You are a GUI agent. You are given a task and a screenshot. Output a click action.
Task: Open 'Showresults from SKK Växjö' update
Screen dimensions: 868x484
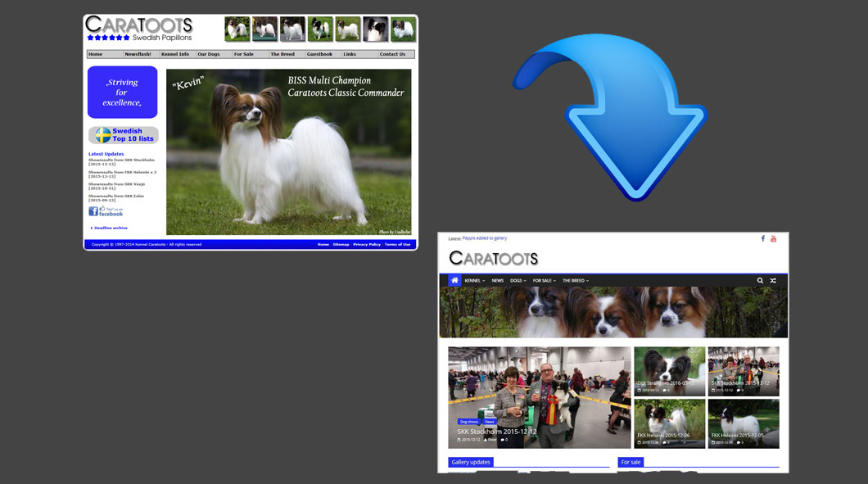pyautogui.click(x=117, y=186)
